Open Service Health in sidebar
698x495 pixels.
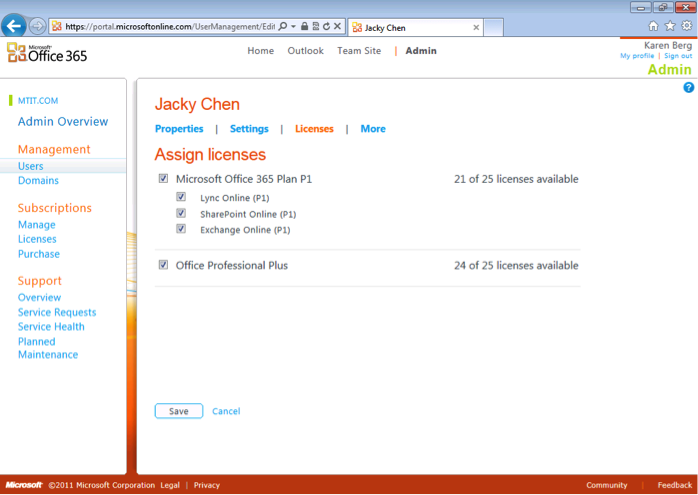pos(51,327)
